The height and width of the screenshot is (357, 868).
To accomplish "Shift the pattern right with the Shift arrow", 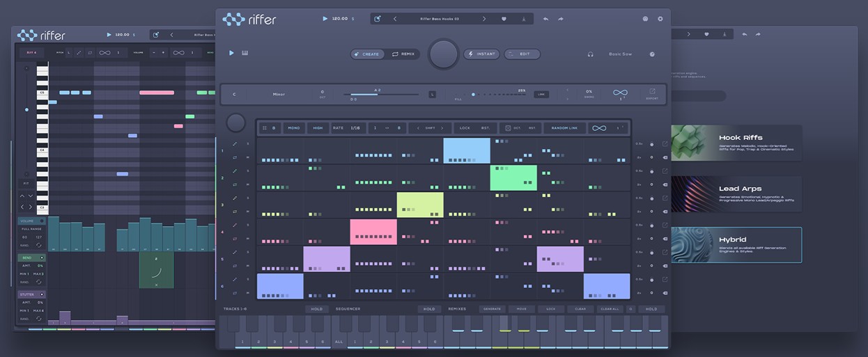I will 442,128.
